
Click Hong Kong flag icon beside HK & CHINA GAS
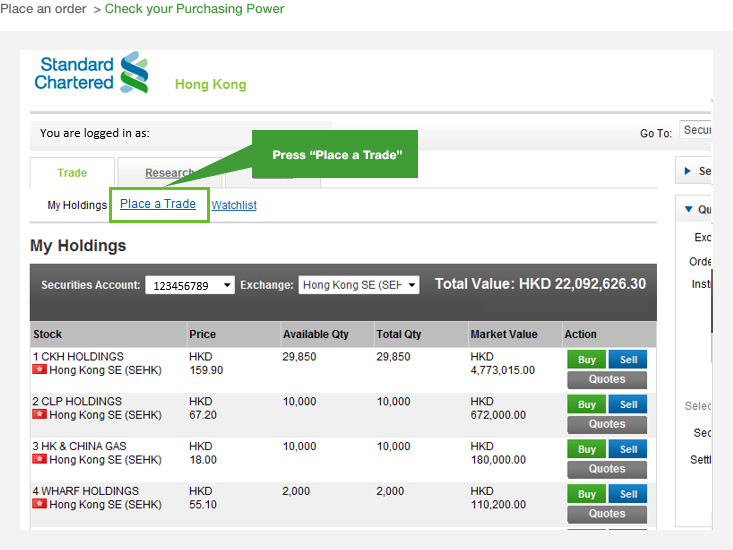pos(39,459)
